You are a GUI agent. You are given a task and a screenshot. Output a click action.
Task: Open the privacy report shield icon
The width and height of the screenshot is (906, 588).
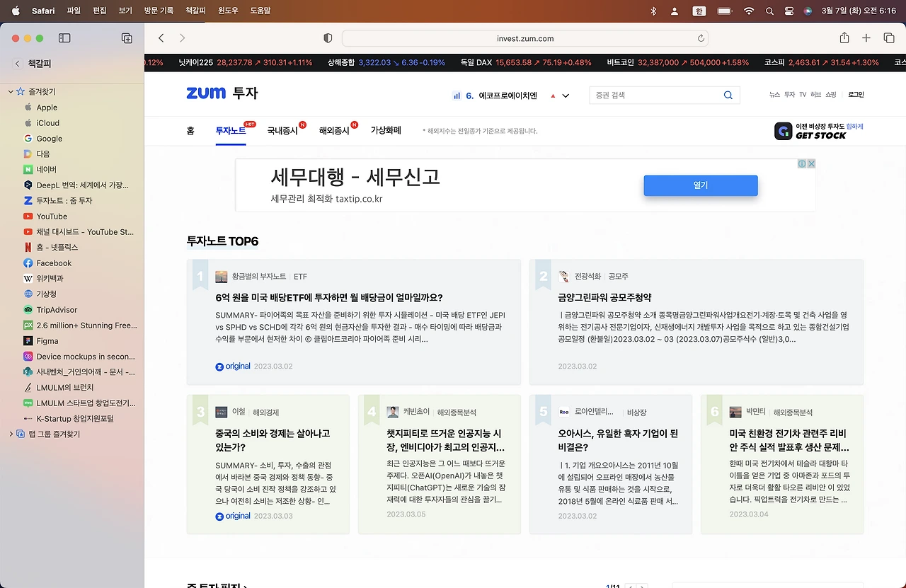point(328,38)
